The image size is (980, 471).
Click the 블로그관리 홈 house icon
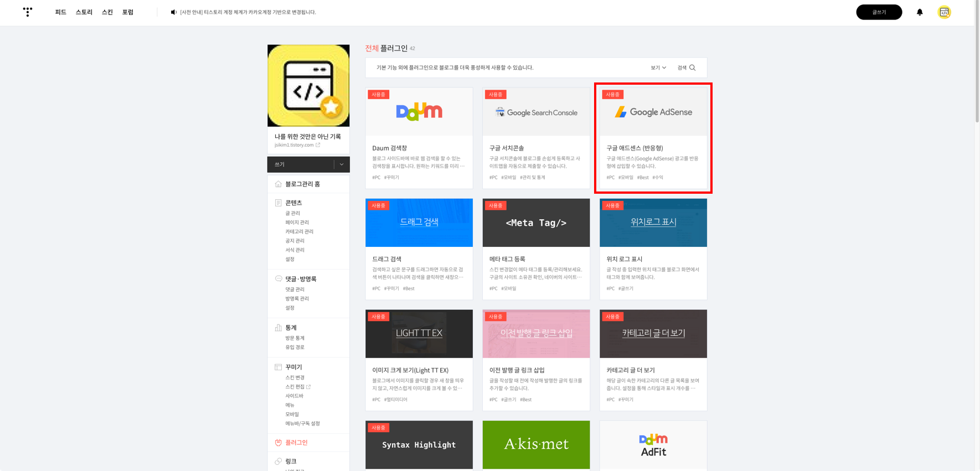click(x=278, y=184)
